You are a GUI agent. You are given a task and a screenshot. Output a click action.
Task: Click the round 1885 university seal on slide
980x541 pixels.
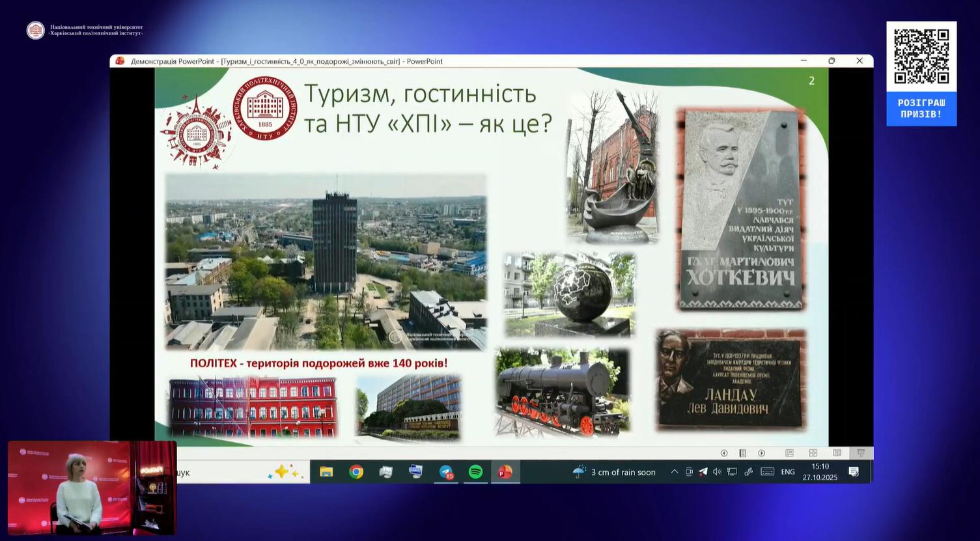[265, 108]
